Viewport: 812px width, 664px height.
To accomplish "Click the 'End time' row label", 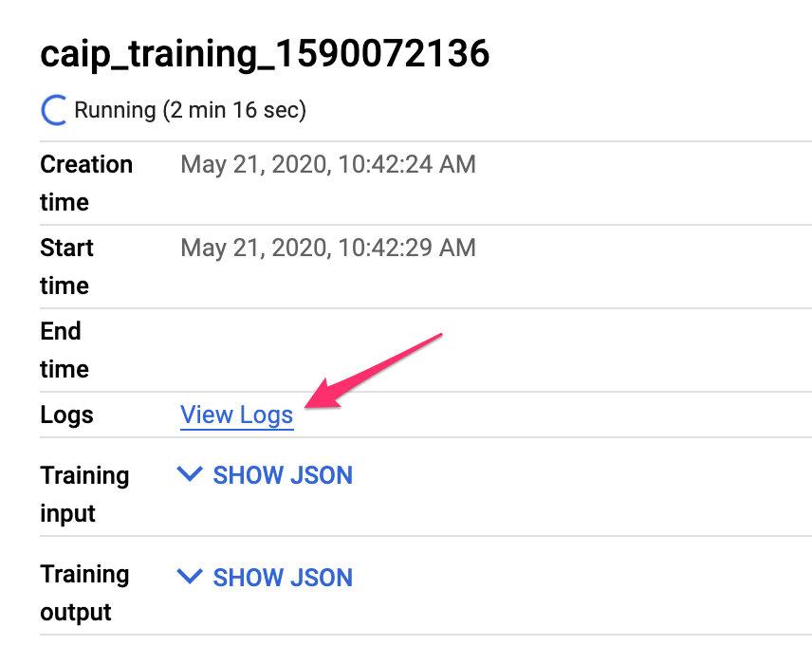I will pyautogui.click(x=64, y=350).
